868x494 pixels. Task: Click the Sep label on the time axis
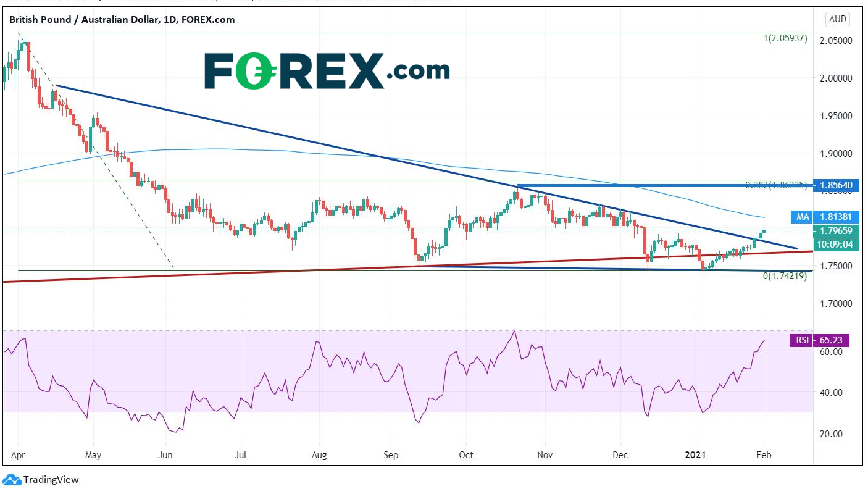point(390,454)
